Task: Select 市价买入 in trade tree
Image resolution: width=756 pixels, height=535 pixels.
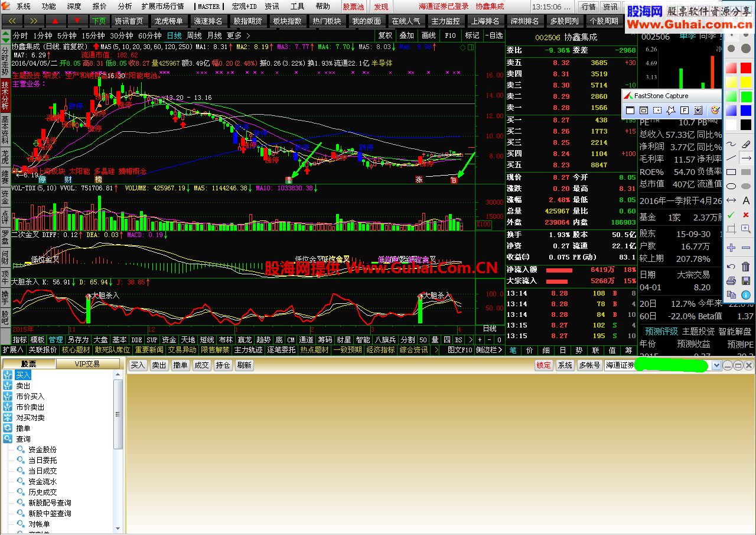Action: (30, 396)
